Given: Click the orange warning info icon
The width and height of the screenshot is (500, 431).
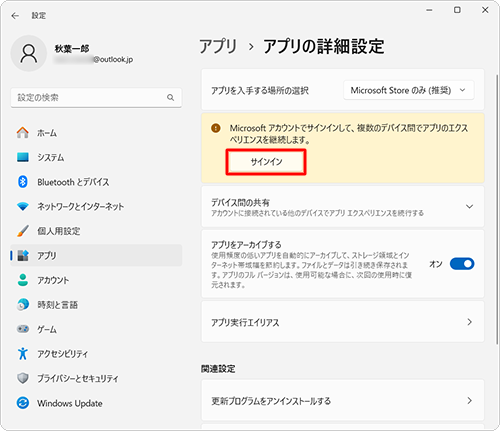Looking at the screenshot, I should 216,128.
